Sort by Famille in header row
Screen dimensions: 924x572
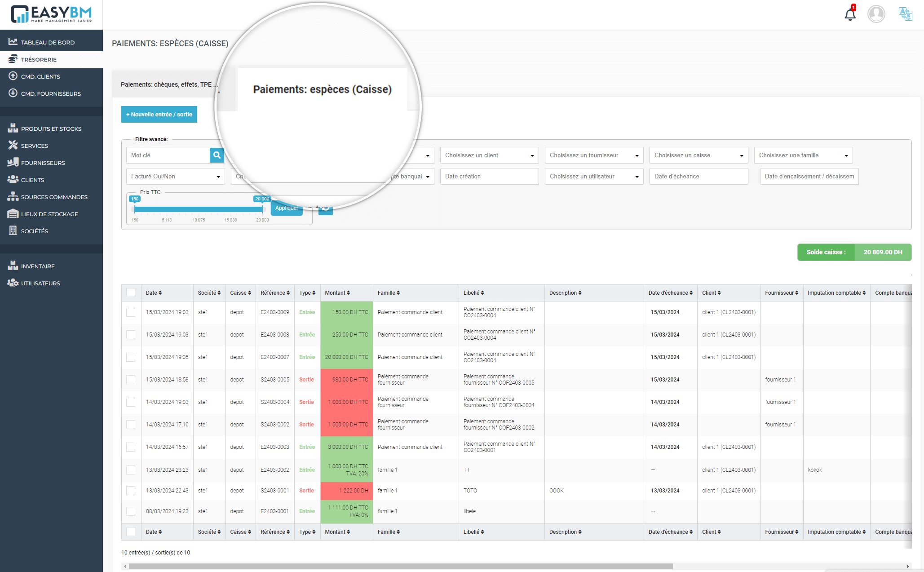point(389,293)
